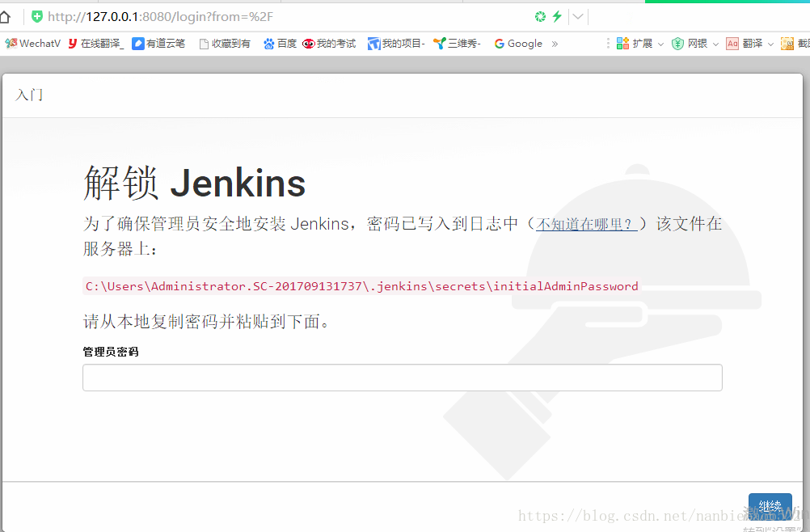Open the 扩展 dropdown arrow

tap(660, 44)
